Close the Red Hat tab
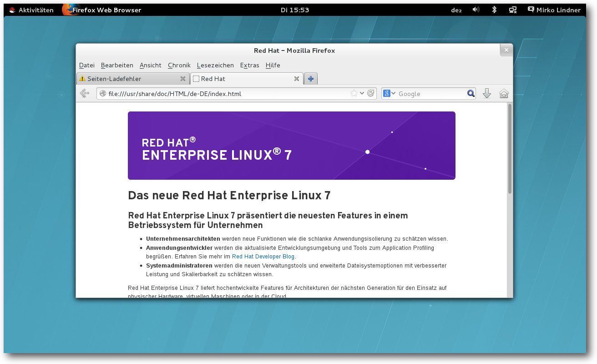The height and width of the screenshot is (364, 597). (x=297, y=79)
